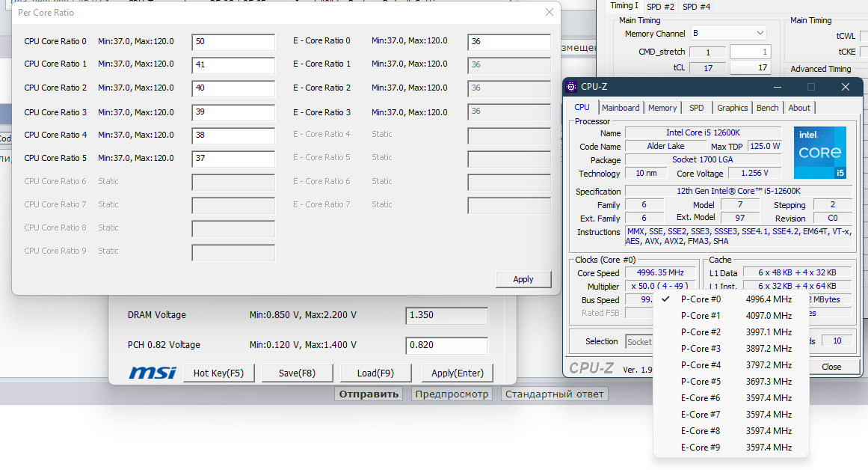Switch to SPD #2 timing tab

pos(660,7)
